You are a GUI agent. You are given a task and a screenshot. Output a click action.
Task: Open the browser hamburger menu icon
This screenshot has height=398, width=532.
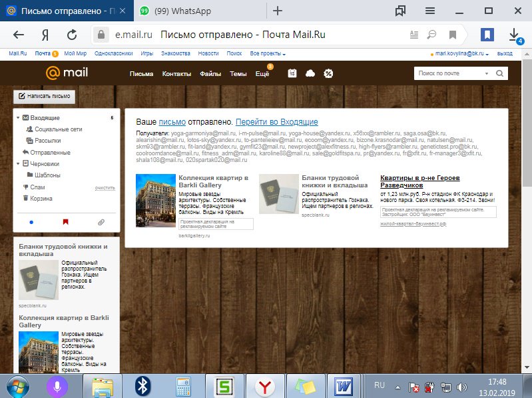tap(430, 11)
